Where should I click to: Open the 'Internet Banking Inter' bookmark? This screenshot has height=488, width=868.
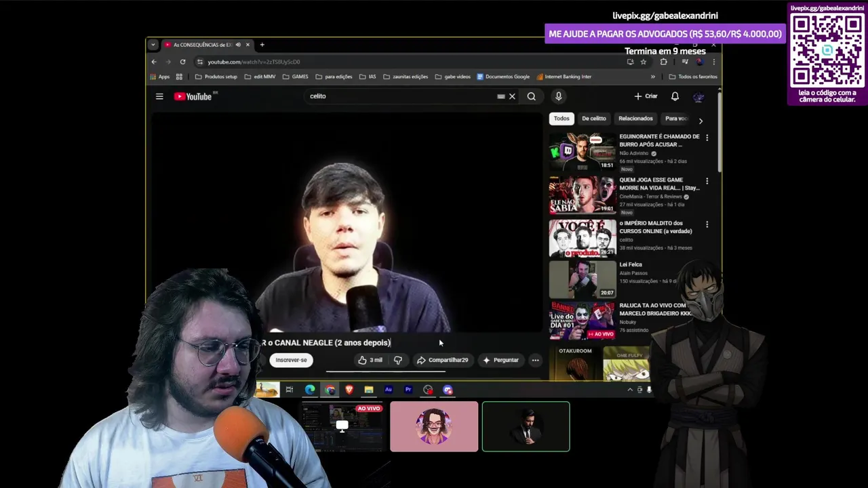[564, 77]
